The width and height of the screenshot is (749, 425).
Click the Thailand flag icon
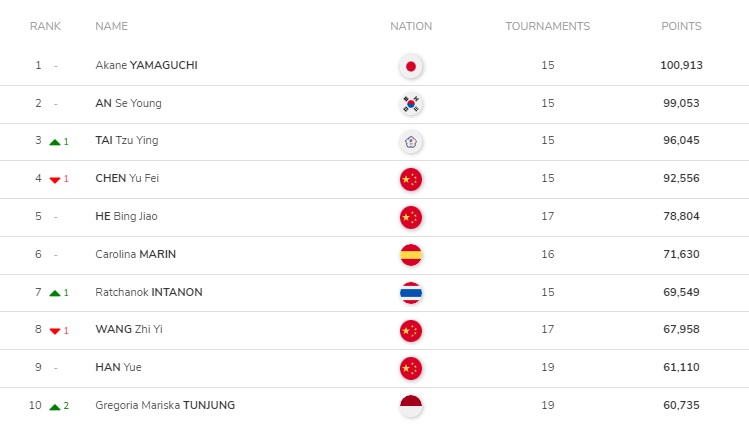pos(411,293)
